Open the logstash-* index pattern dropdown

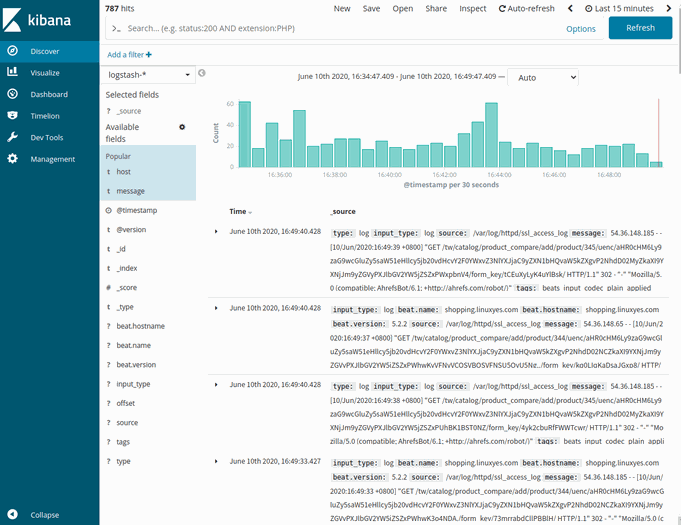click(x=148, y=75)
